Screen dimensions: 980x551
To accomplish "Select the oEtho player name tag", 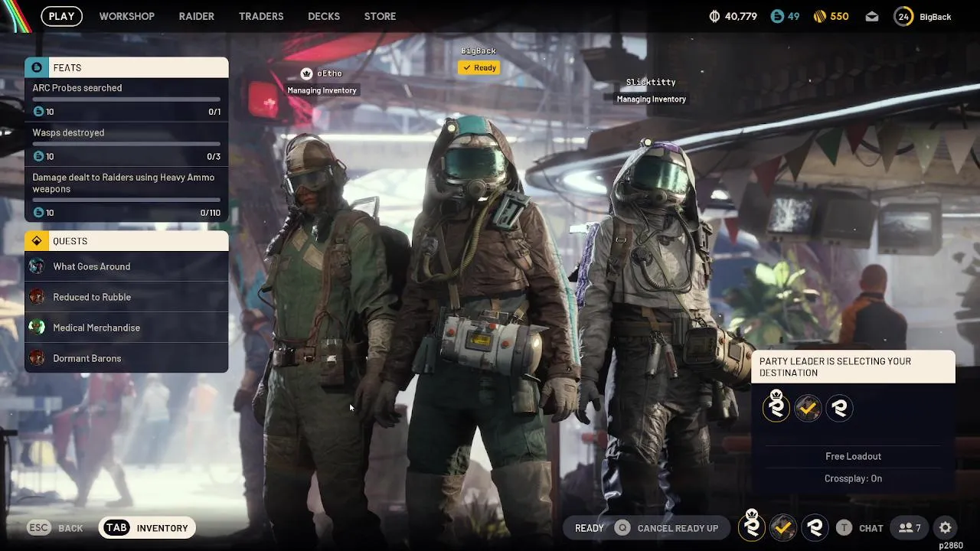I will [x=329, y=73].
